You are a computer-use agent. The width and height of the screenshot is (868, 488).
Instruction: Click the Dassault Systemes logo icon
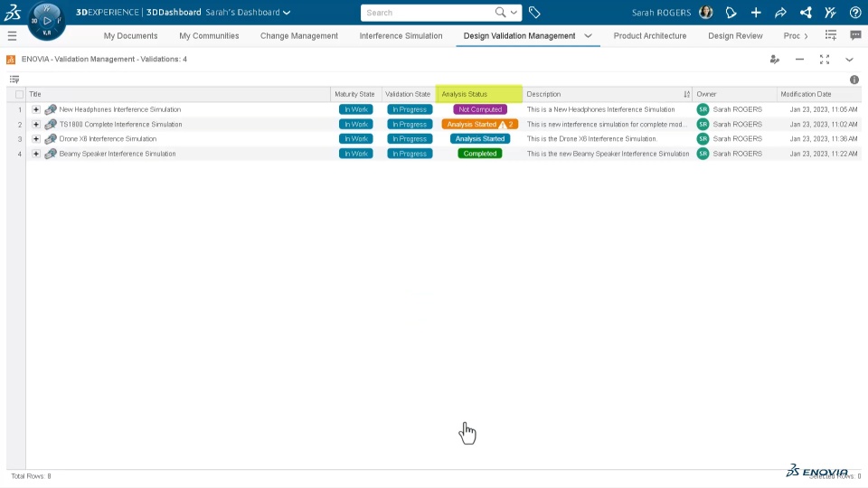coord(12,12)
